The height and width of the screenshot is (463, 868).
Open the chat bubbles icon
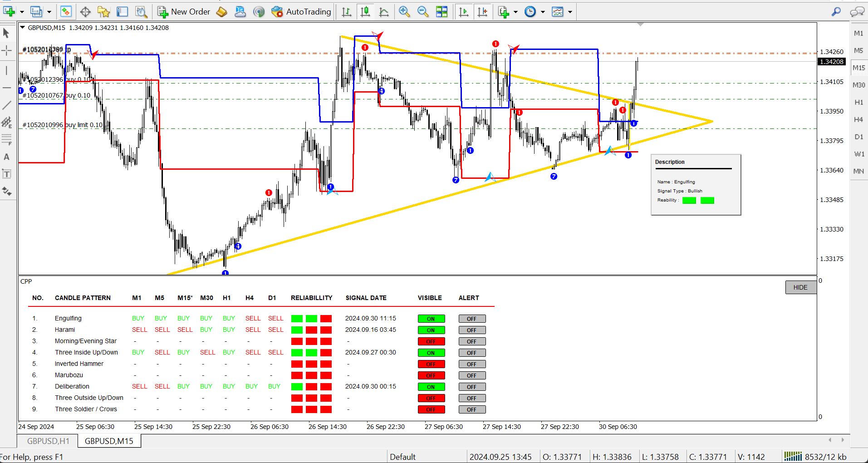click(857, 11)
